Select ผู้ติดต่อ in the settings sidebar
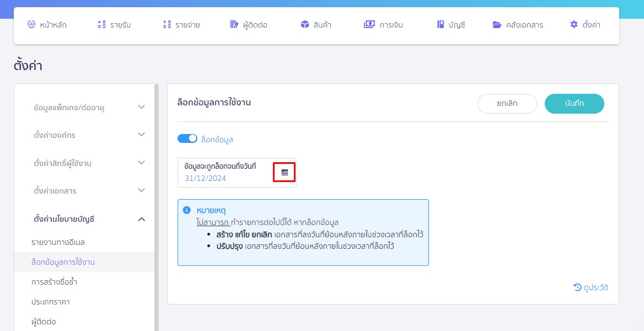 tap(44, 322)
